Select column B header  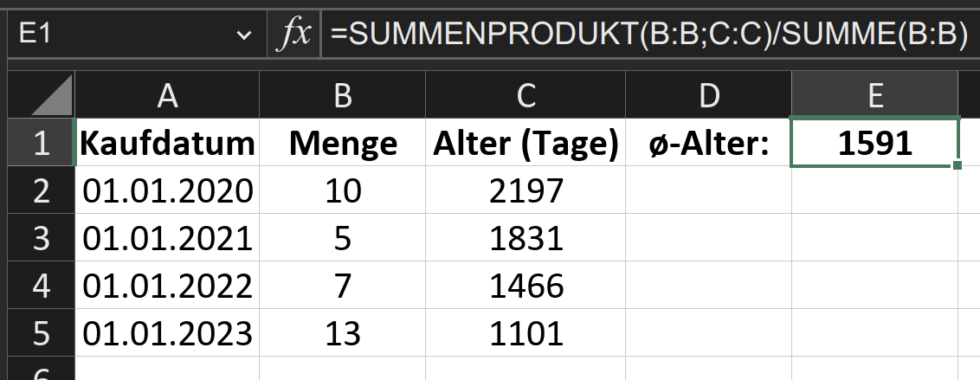[343, 96]
